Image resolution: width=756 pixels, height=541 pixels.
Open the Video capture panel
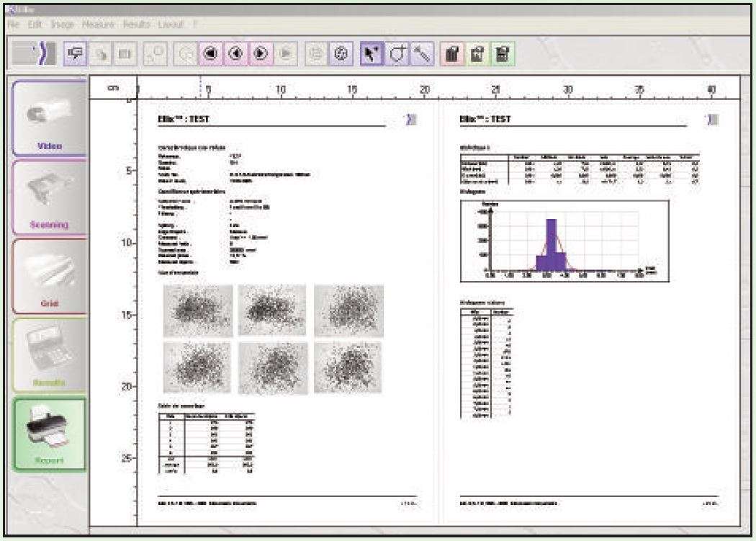(x=47, y=117)
